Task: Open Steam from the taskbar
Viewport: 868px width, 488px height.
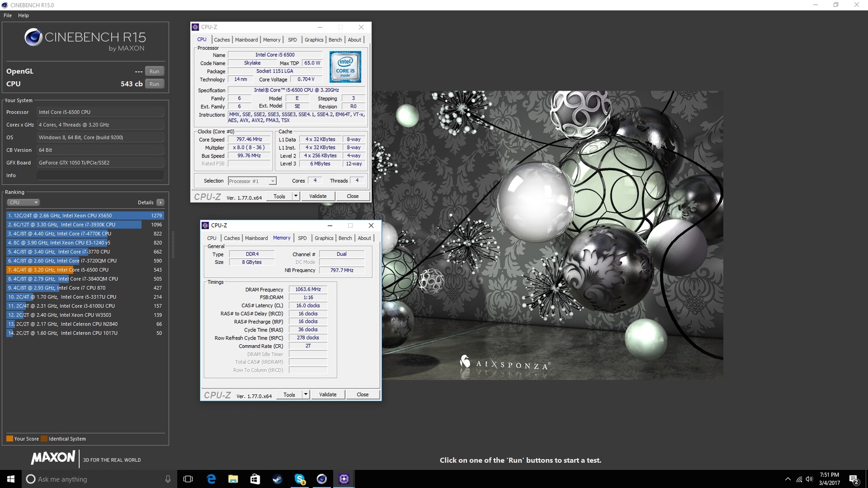Action: (x=277, y=478)
